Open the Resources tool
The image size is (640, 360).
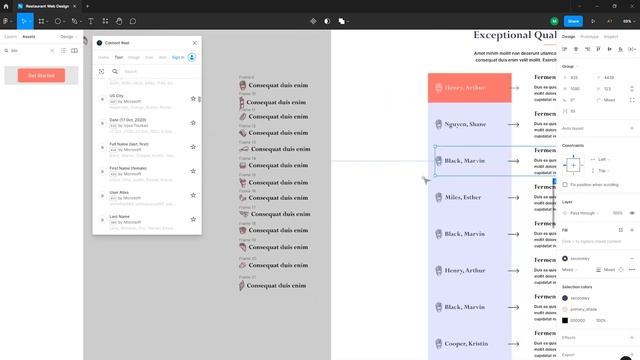[x=105, y=21]
